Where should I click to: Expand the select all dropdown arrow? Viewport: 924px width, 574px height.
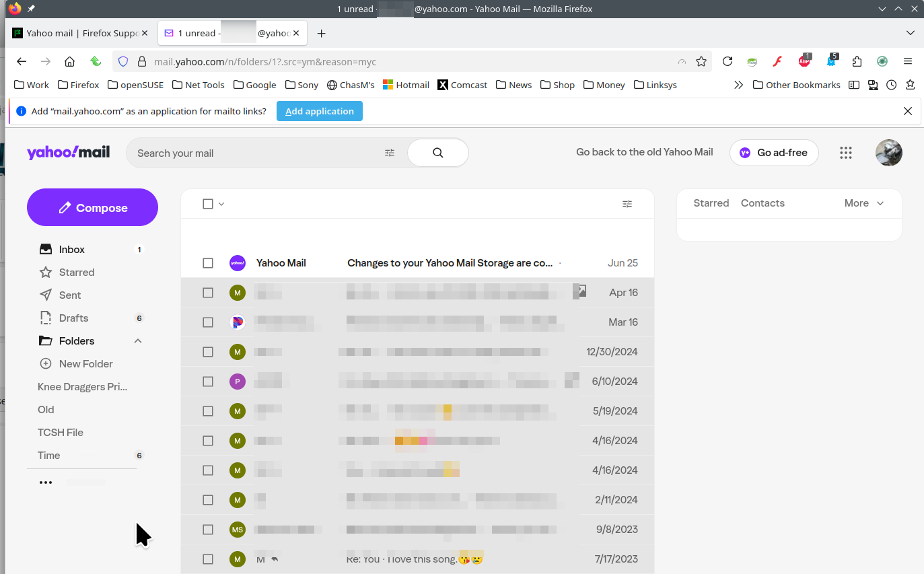[x=221, y=204]
